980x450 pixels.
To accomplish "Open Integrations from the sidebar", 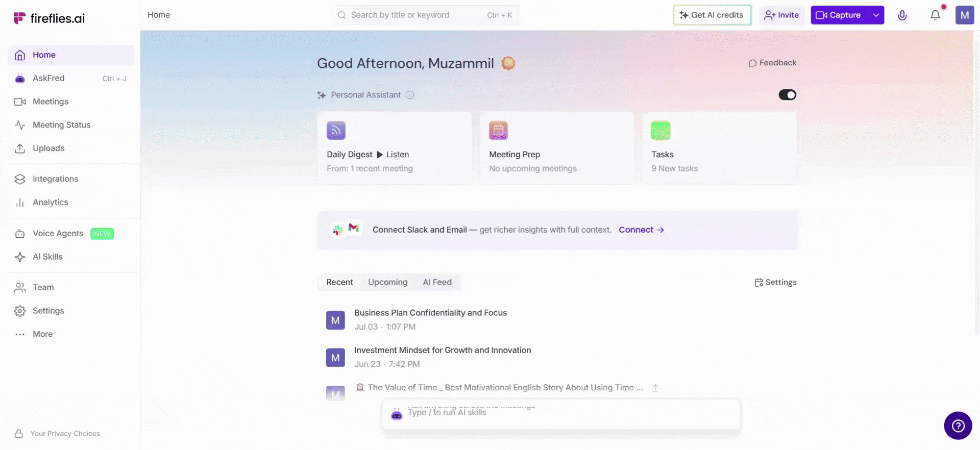I will [x=71, y=179].
